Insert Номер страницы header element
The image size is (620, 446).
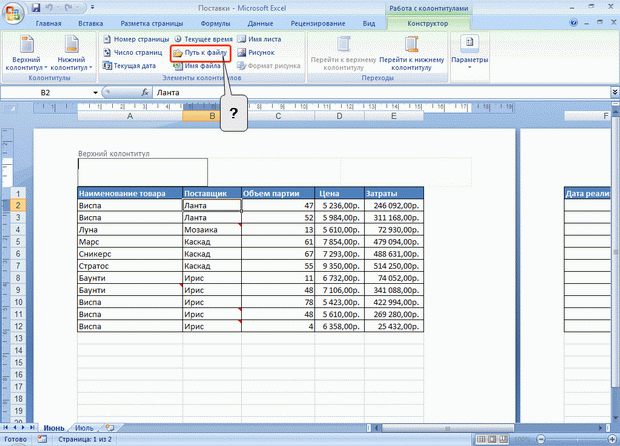click(136, 39)
